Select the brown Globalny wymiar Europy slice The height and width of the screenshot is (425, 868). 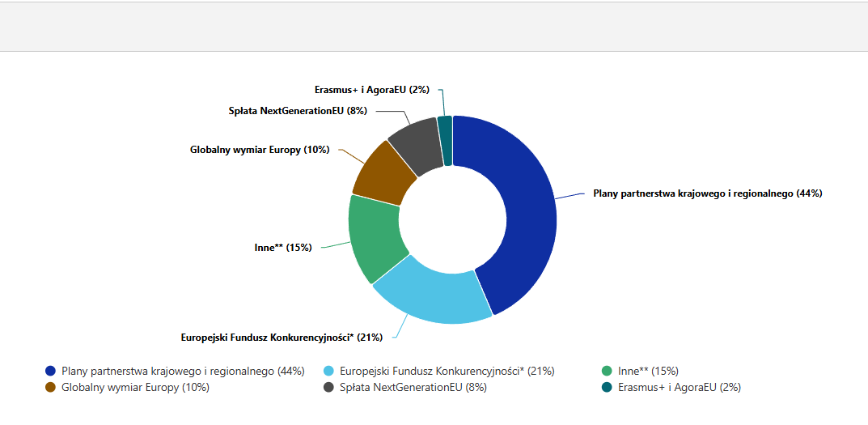pyautogui.click(x=383, y=172)
